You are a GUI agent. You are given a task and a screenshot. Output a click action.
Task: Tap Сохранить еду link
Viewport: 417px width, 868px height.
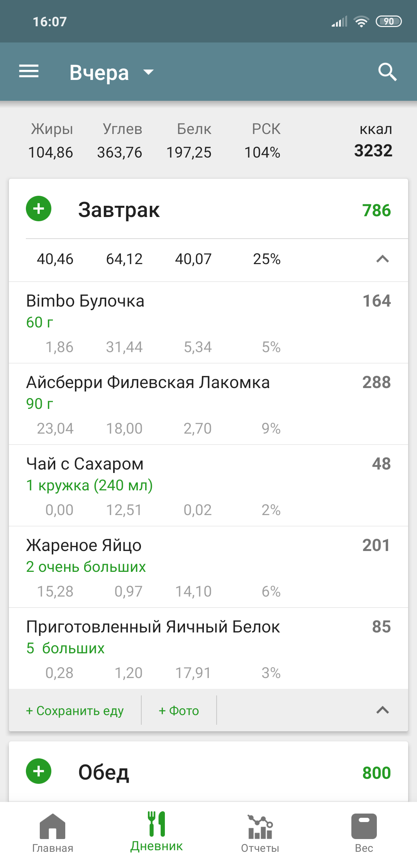pyautogui.click(x=75, y=710)
